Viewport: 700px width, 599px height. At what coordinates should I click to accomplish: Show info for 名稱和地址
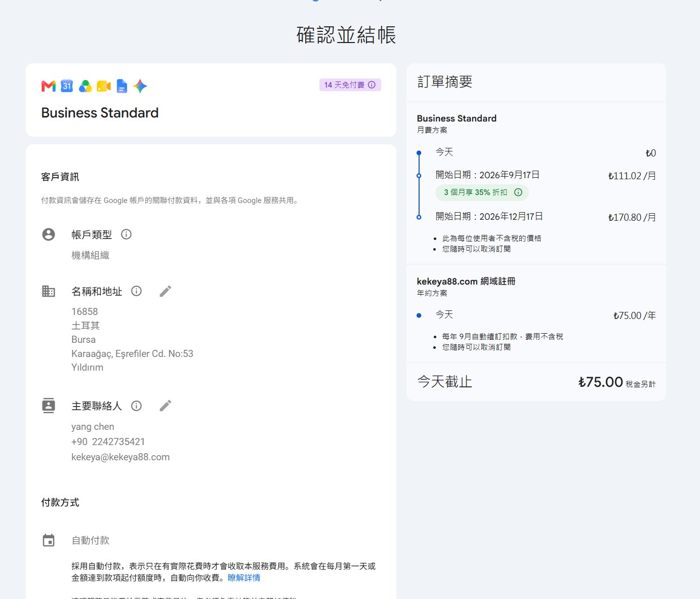(136, 291)
